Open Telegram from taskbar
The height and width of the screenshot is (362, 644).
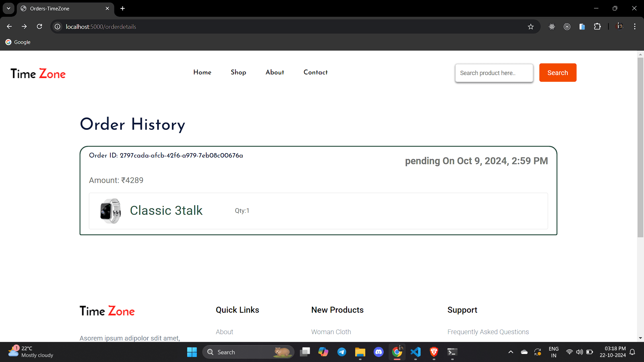pos(342,352)
